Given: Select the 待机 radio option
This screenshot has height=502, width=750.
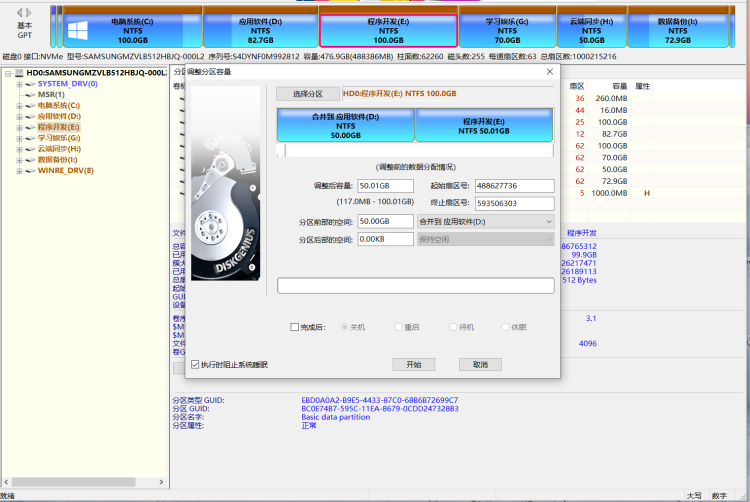Looking at the screenshot, I should [x=453, y=327].
